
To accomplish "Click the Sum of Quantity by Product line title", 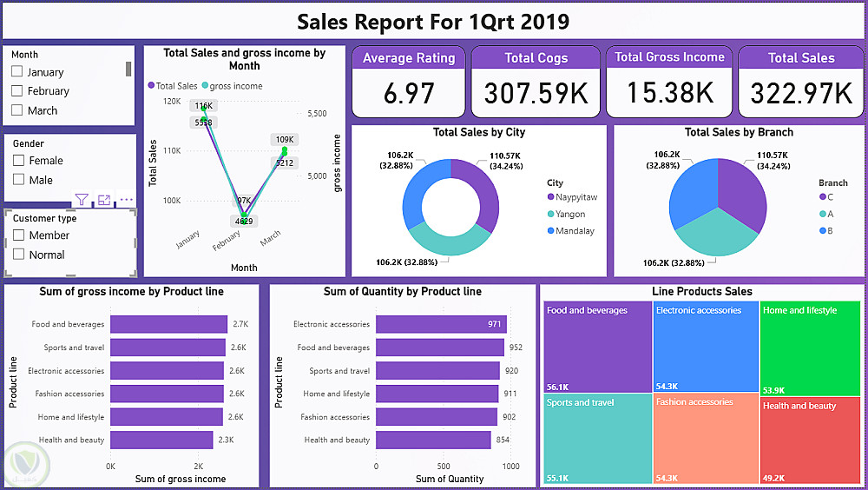I will click(403, 291).
